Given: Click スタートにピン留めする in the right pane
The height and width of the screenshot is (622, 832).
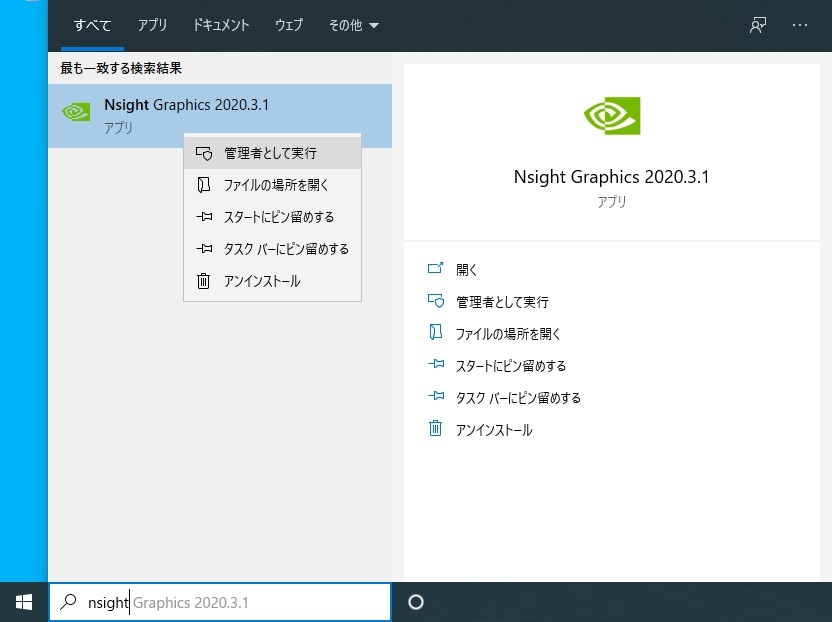Looking at the screenshot, I should 511,366.
